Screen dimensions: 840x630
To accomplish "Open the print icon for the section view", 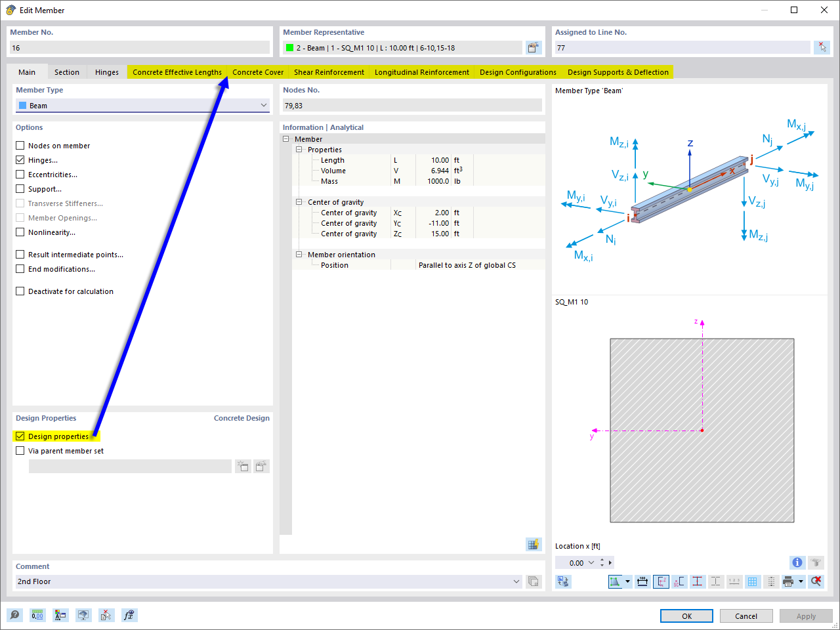I will pos(787,581).
